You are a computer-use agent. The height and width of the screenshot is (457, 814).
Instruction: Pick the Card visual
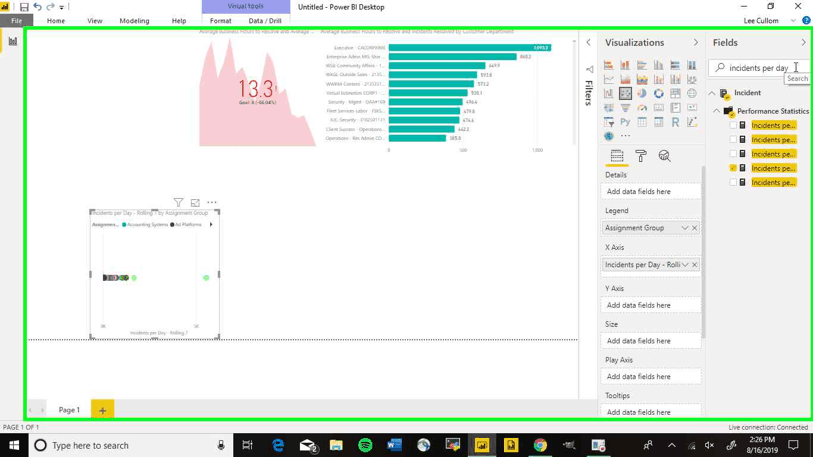point(658,107)
